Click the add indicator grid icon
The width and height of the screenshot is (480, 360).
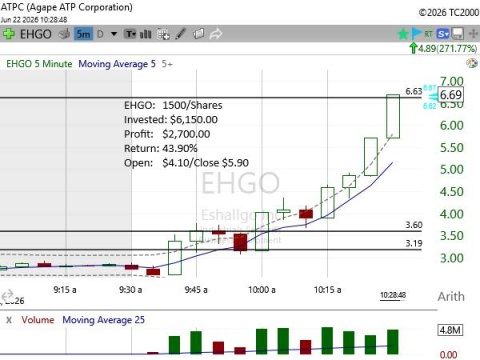point(163,34)
